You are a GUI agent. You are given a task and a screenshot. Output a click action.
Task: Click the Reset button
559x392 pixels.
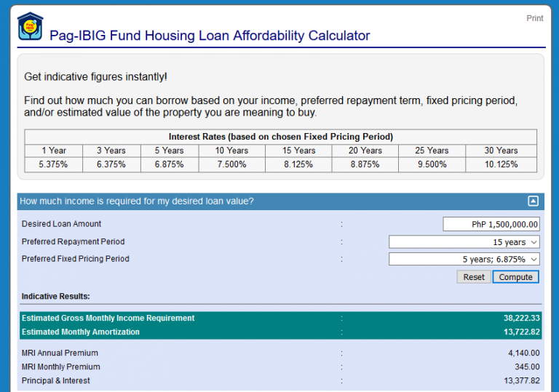(x=473, y=277)
